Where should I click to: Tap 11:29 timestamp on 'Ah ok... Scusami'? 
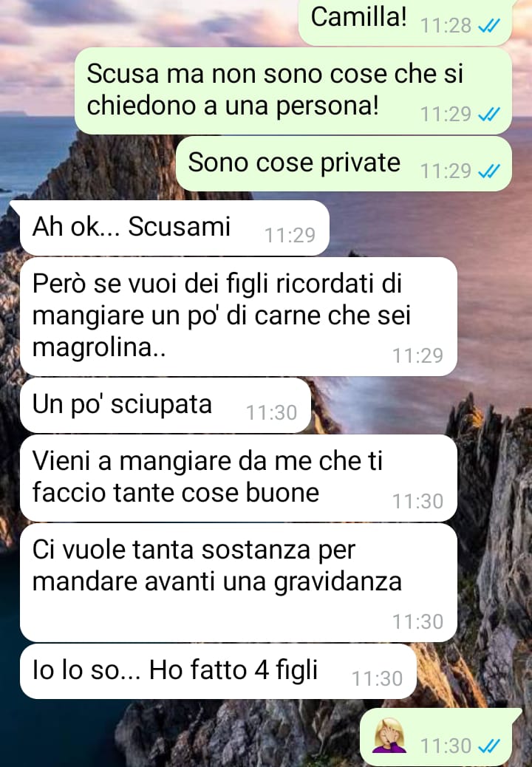tap(290, 236)
